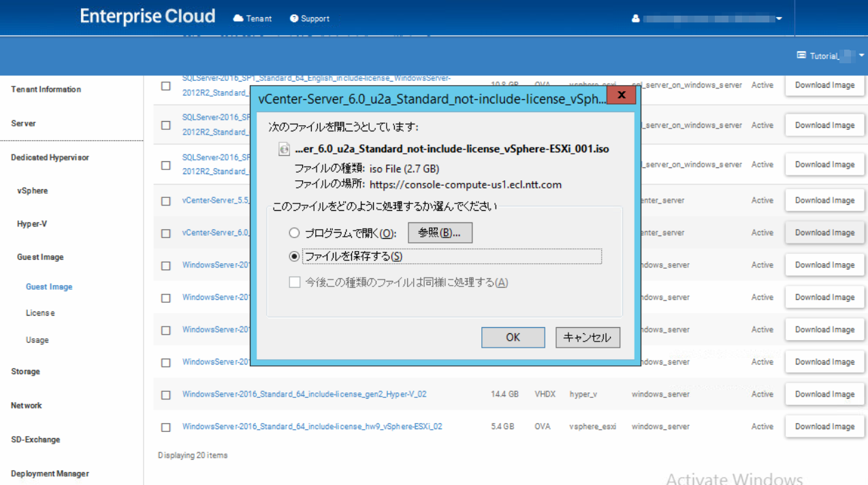Open Network section in sidebar
This screenshot has width=868, height=485.
(x=27, y=405)
